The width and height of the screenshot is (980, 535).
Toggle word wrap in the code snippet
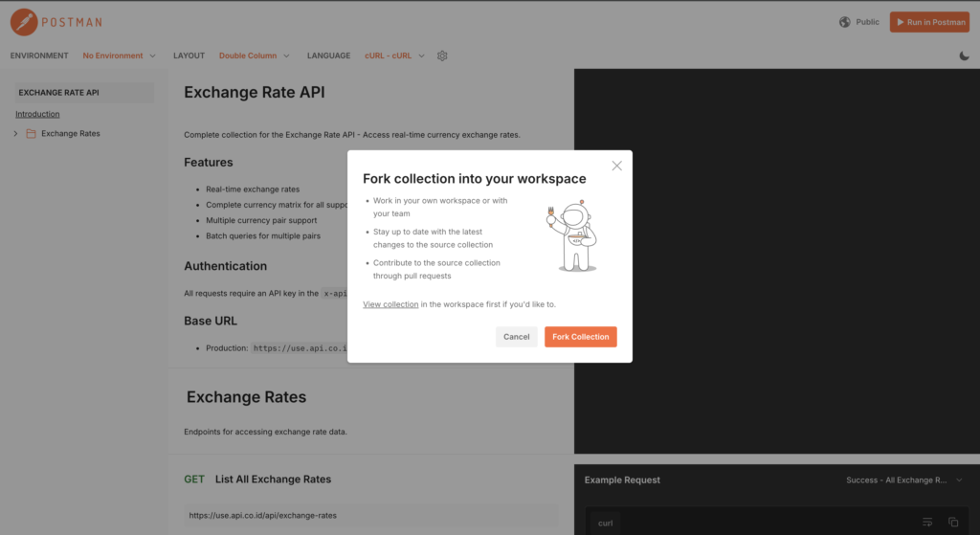coord(926,522)
